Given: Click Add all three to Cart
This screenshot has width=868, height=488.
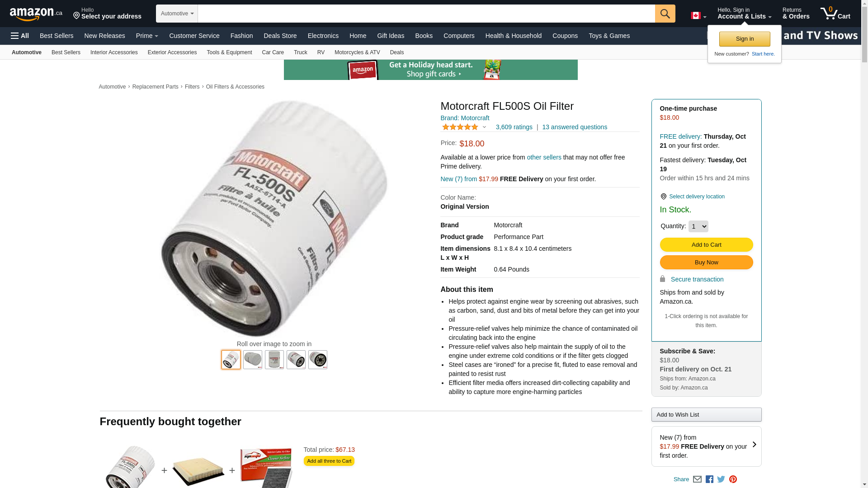Looking at the screenshot, I should (x=329, y=461).
